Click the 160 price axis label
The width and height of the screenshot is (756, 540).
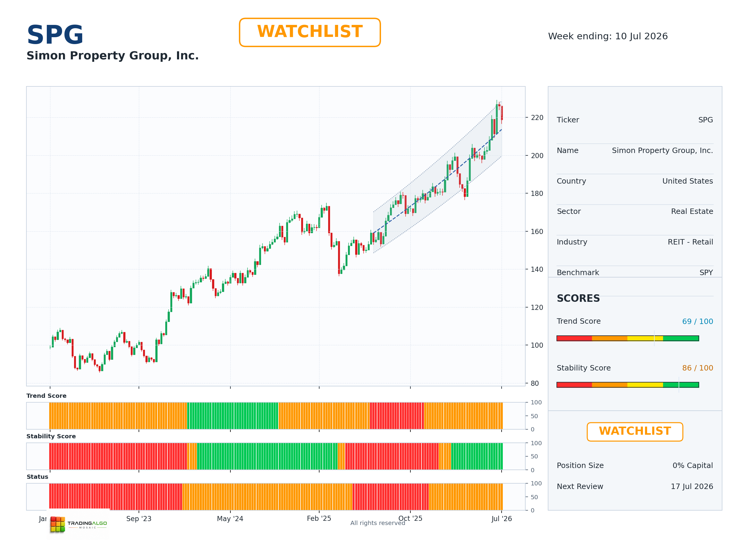[x=537, y=231]
